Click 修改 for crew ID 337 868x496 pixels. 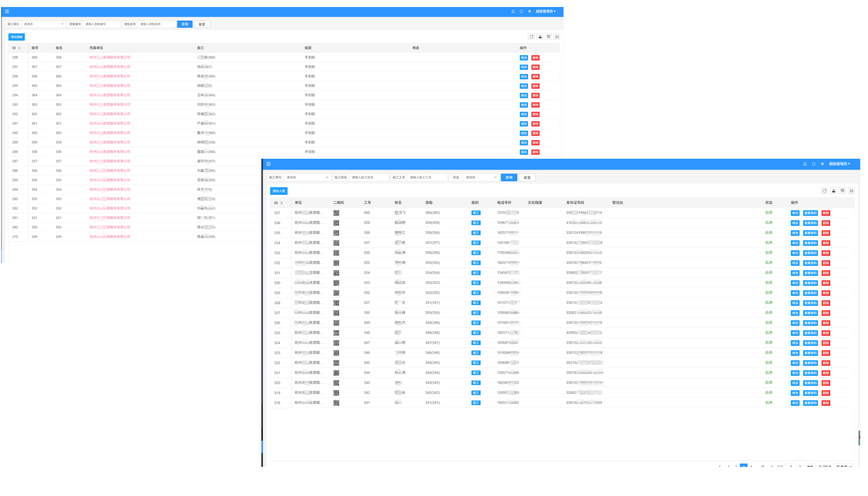coord(795,213)
